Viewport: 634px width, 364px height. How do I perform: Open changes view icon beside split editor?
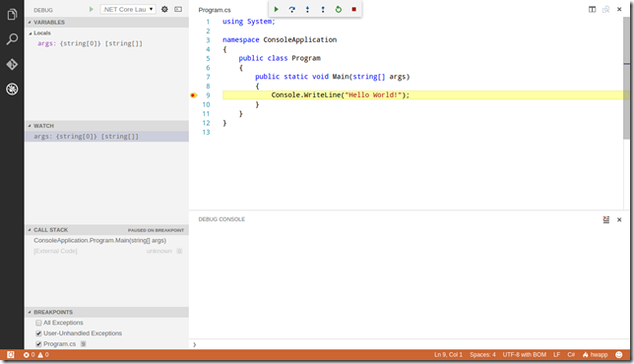605,9
